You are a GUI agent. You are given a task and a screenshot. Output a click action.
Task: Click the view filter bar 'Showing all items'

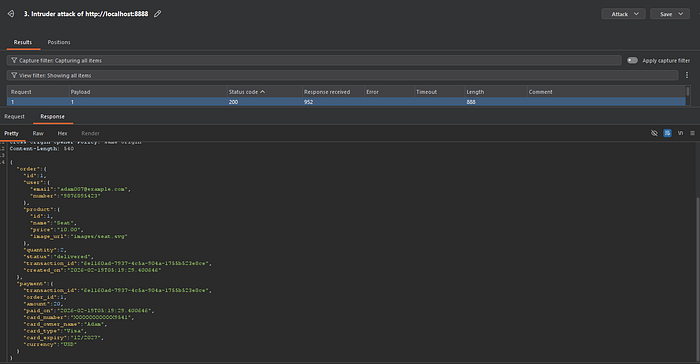(x=342, y=75)
